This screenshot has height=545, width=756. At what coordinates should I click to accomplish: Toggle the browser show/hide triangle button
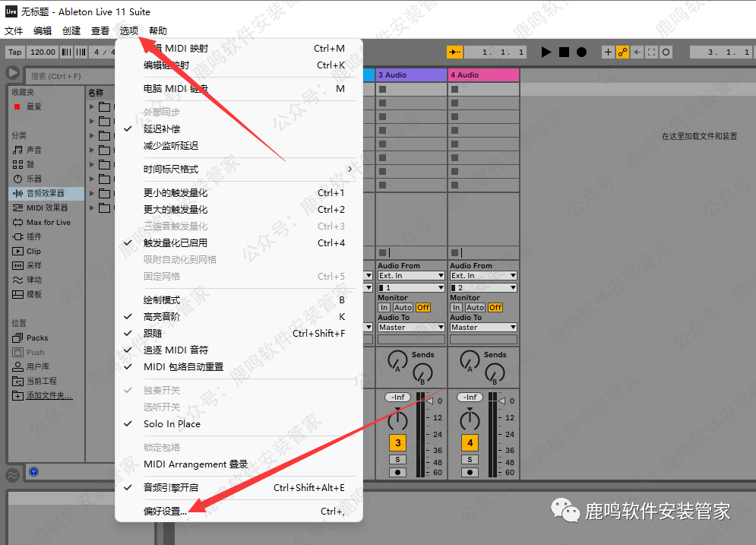pyautogui.click(x=13, y=73)
